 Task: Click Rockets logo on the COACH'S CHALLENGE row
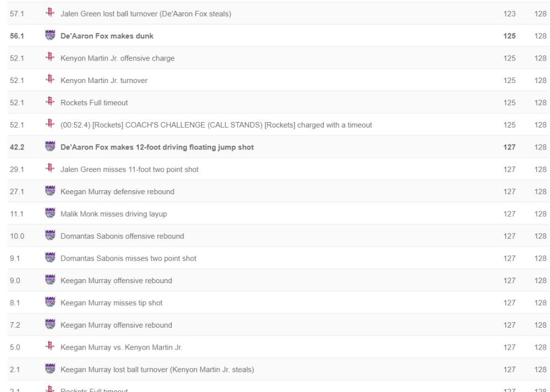[50, 124]
